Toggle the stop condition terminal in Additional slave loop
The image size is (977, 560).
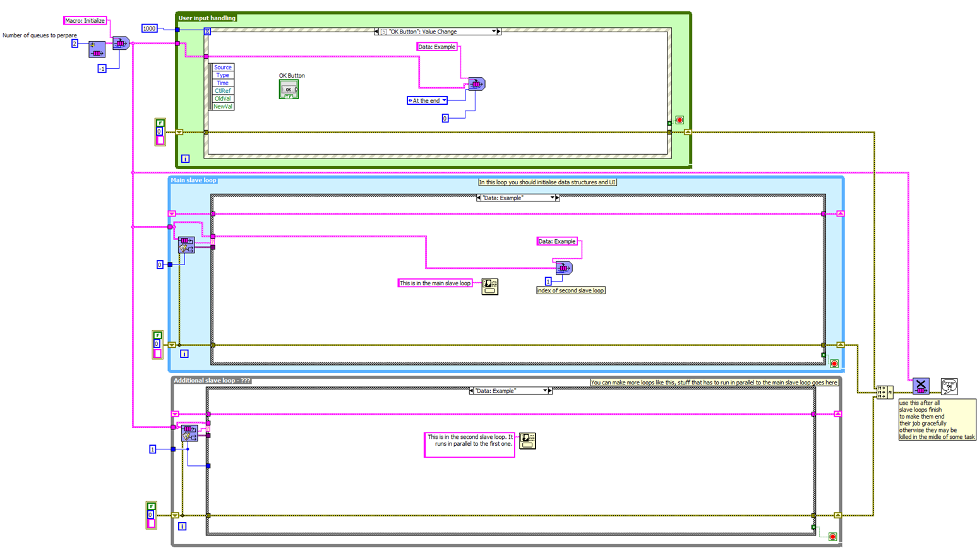[x=833, y=537]
